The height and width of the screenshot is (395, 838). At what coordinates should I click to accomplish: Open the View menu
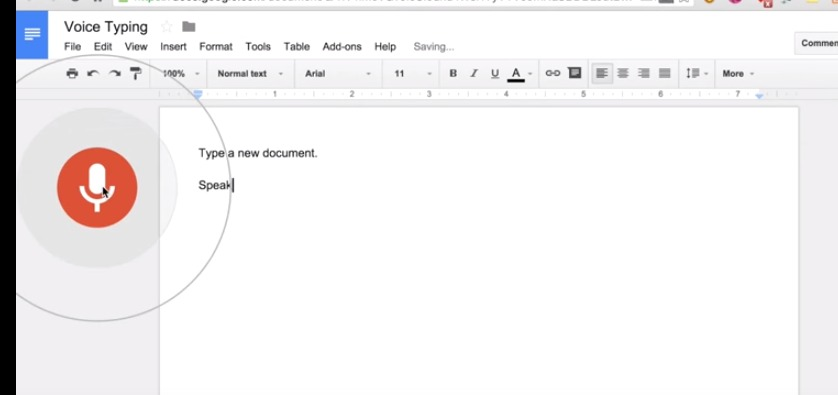click(136, 47)
